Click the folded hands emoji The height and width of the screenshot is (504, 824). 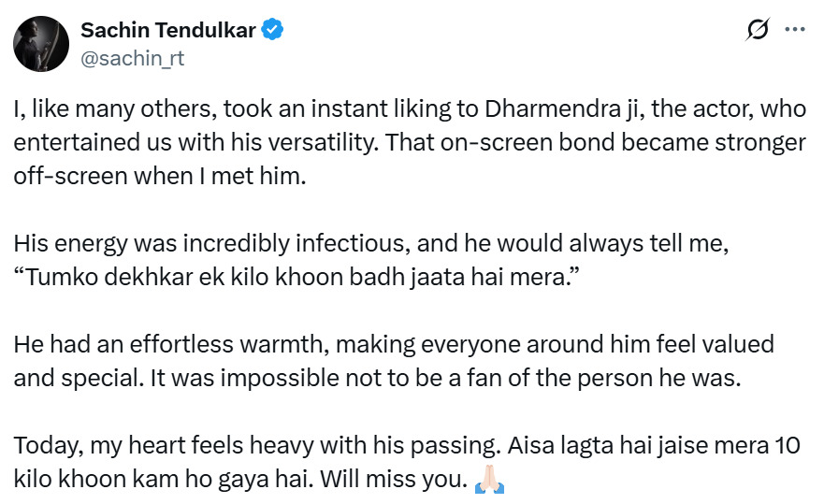491,481
